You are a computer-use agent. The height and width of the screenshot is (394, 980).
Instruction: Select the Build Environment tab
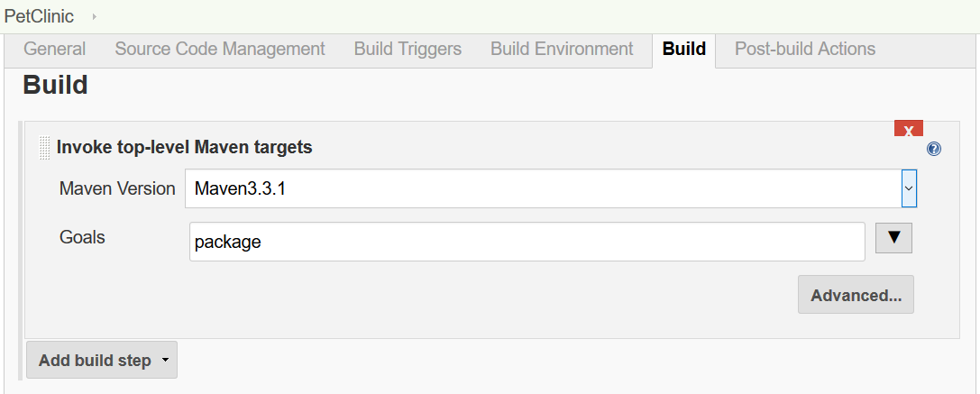(562, 49)
